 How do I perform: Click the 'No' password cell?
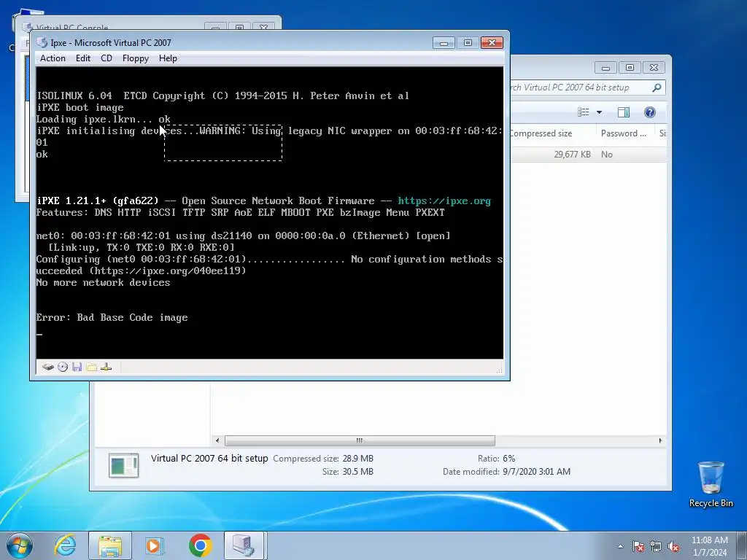coord(607,155)
